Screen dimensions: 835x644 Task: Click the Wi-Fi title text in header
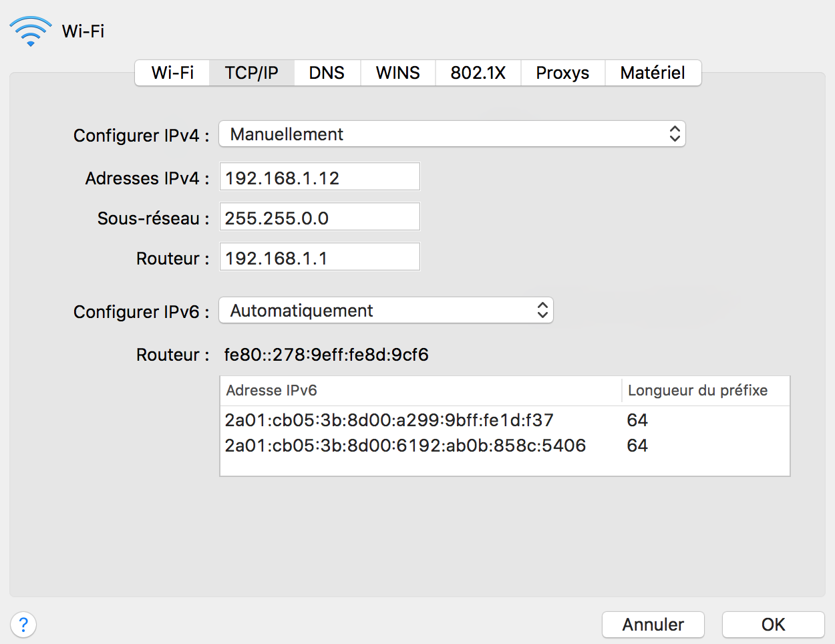coord(83,31)
